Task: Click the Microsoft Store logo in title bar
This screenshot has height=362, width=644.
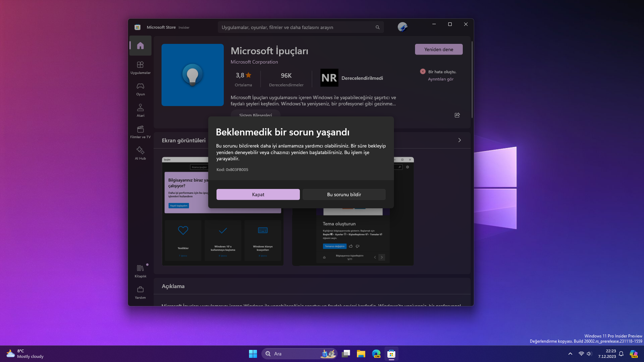Action: pyautogui.click(x=137, y=27)
